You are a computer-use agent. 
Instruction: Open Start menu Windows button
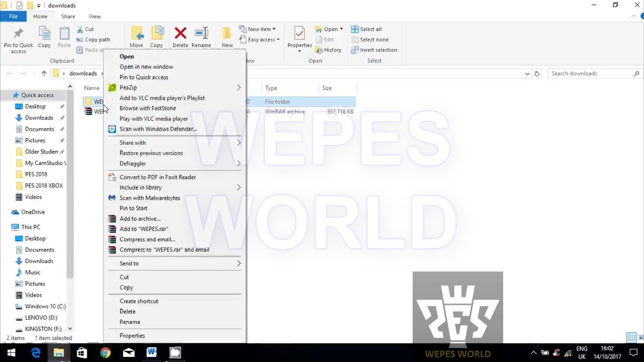point(11,353)
